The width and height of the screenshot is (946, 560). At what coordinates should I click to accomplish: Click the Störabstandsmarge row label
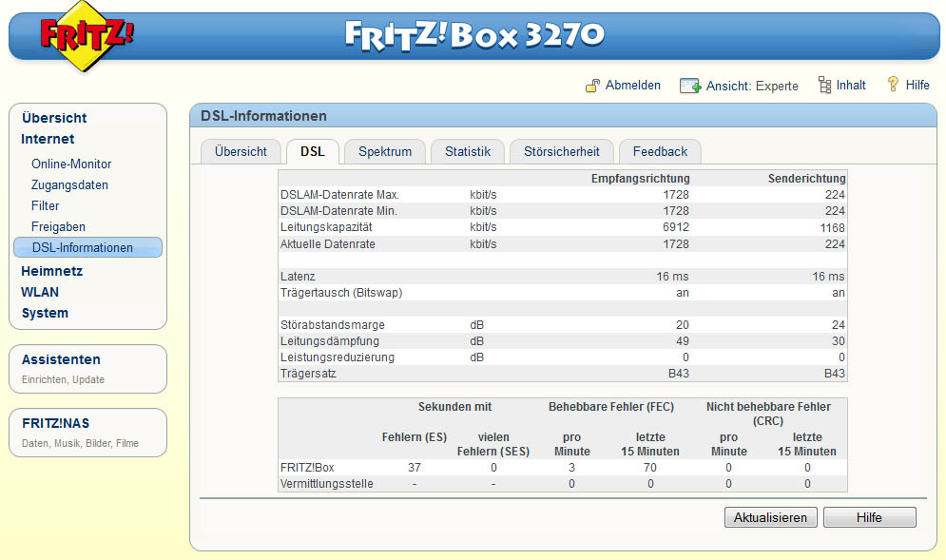coord(333,324)
